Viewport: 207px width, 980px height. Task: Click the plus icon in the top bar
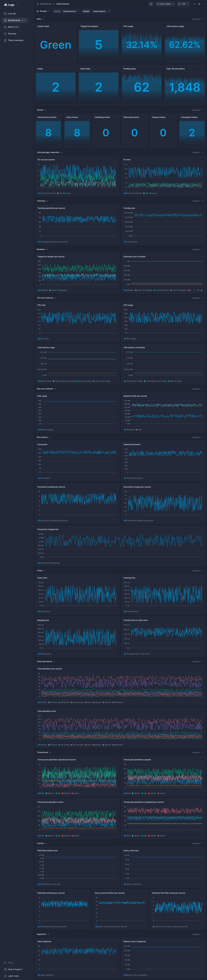[x=194, y=4]
